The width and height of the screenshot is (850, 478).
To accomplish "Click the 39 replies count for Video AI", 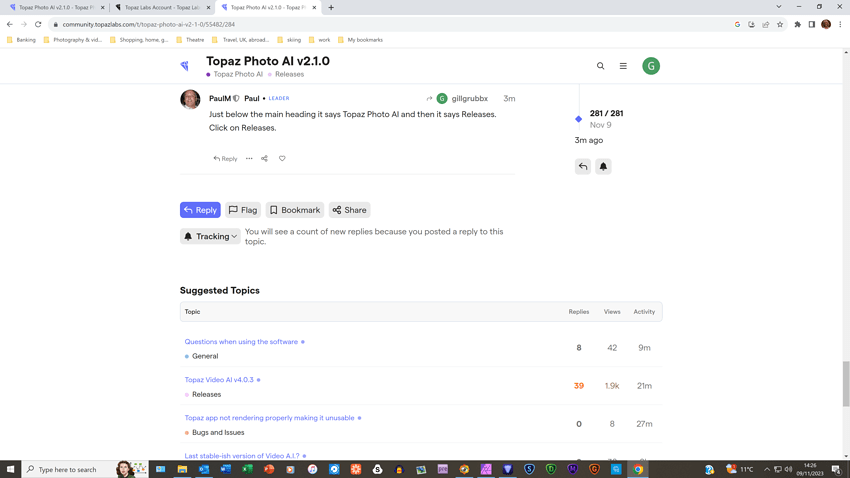I will pos(578,386).
